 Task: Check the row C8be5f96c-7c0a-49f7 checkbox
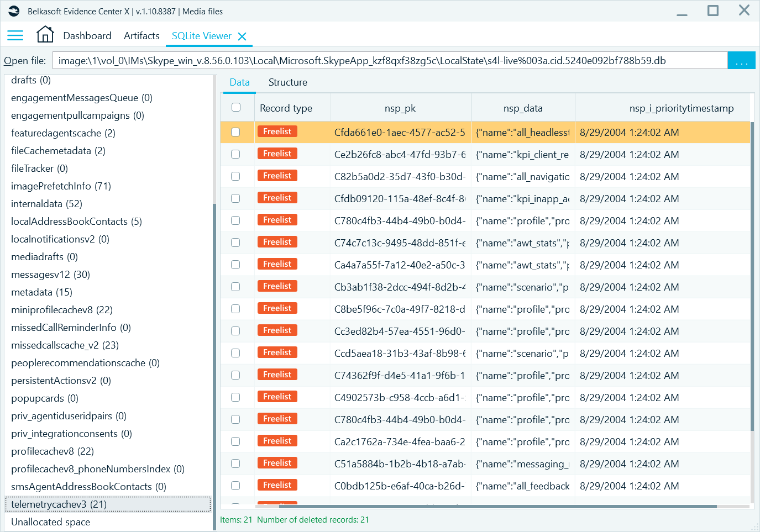[235, 309]
